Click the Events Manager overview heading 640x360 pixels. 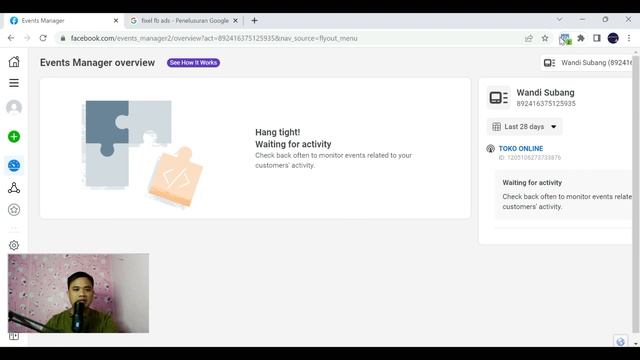coord(98,62)
